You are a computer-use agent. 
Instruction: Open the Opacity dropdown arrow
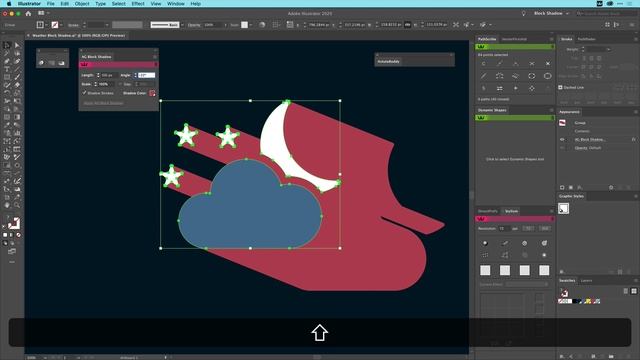pos(225,25)
